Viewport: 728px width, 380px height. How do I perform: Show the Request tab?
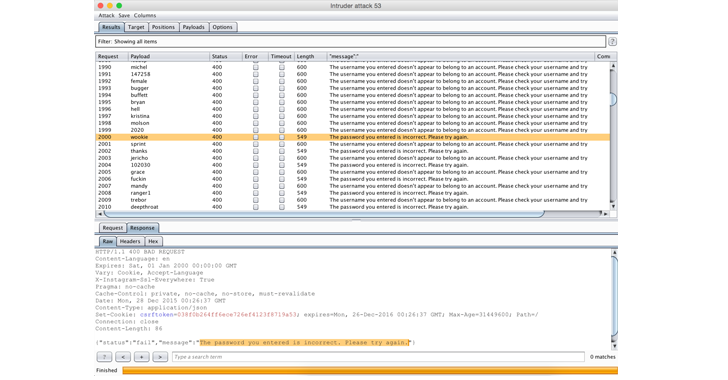(112, 228)
